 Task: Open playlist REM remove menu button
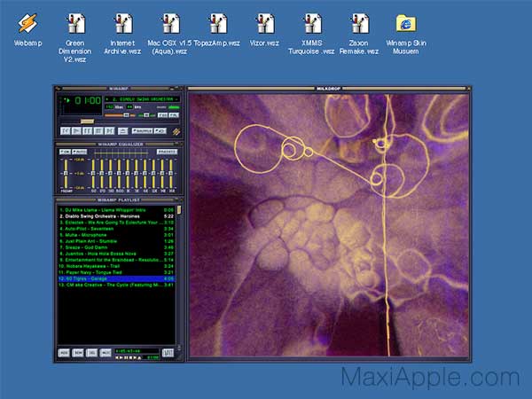pos(78,353)
